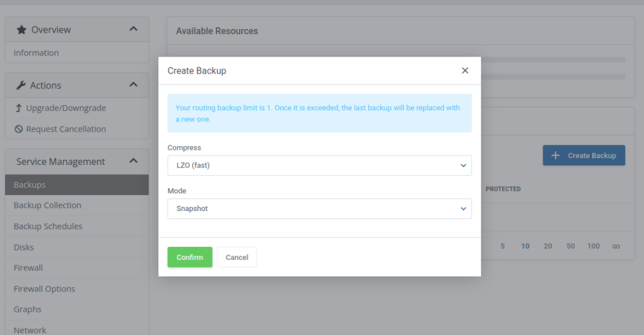Collapse the Overview section chevron

(133, 29)
